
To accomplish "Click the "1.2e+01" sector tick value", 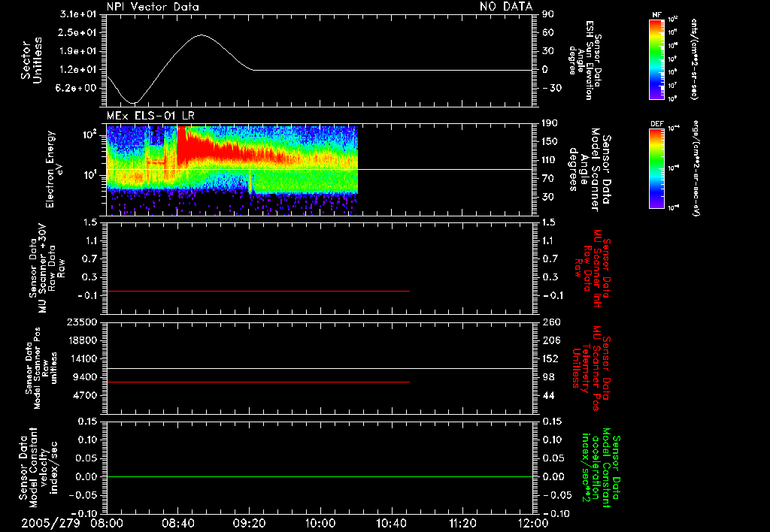I will pyautogui.click(x=78, y=70).
